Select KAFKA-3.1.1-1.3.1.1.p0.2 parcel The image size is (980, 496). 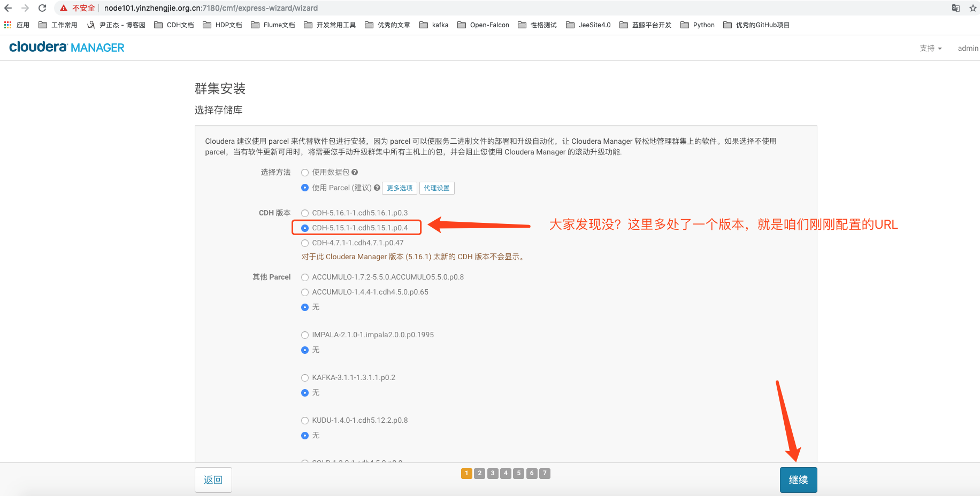(x=305, y=378)
